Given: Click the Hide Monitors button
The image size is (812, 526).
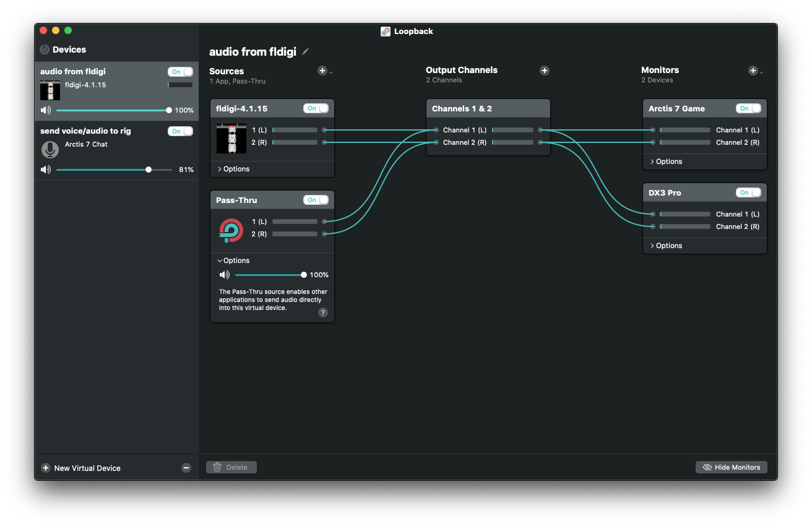Looking at the screenshot, I should coord(732,467).
